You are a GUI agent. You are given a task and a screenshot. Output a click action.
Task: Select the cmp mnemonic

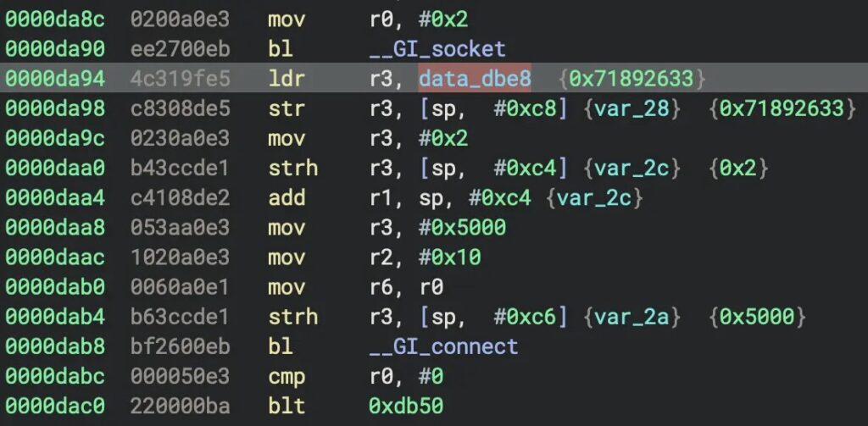click(x=286, y=376)
